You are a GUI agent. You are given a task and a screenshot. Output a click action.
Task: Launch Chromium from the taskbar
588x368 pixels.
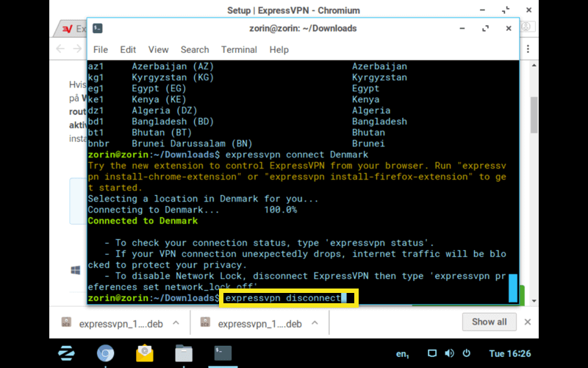point(105,353)
